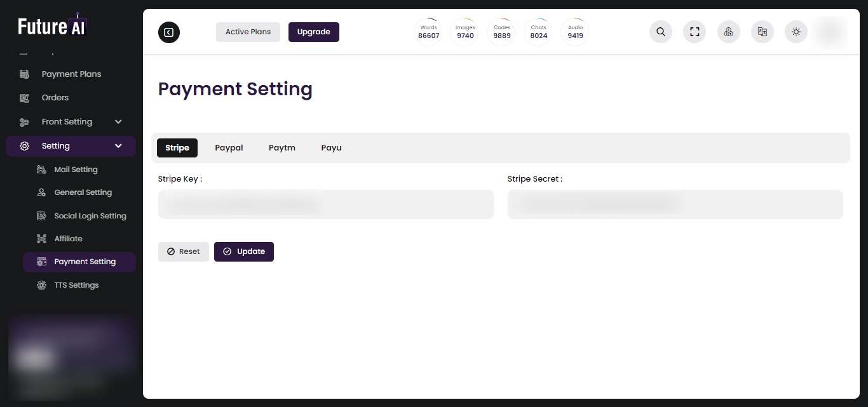Expand the Front Setting menu
This screenshot has width=868, height=407.
66,121
